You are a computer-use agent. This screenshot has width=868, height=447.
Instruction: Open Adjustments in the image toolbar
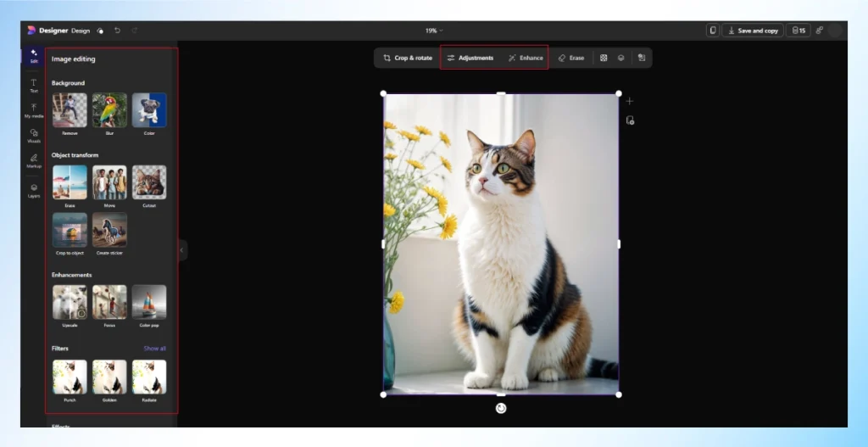coord(470,58)
